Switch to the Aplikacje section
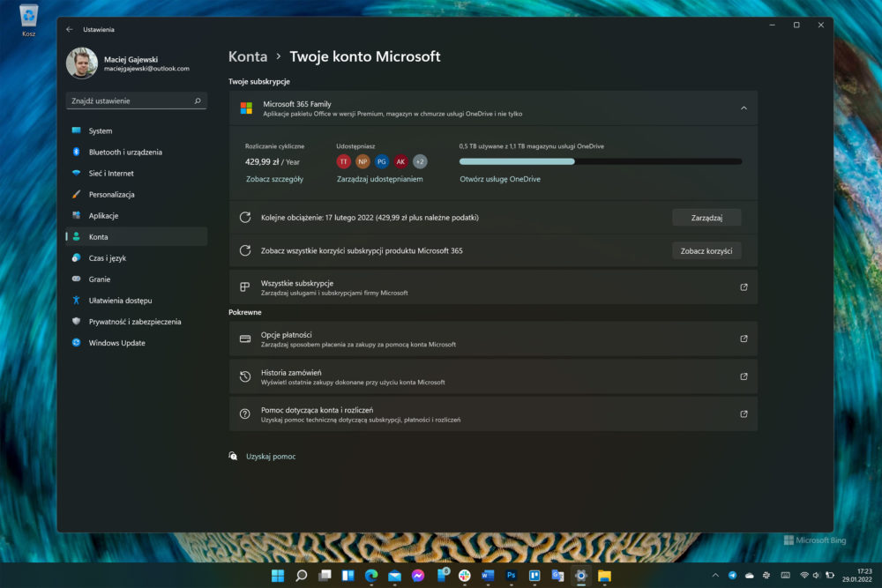Viewport: 882px width, 588px height. (x=136, y=216)
